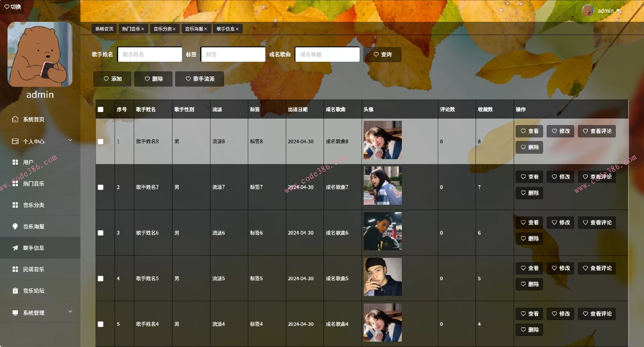
Task: Open the admin dropdown arrow at top right
Action: 619,11
